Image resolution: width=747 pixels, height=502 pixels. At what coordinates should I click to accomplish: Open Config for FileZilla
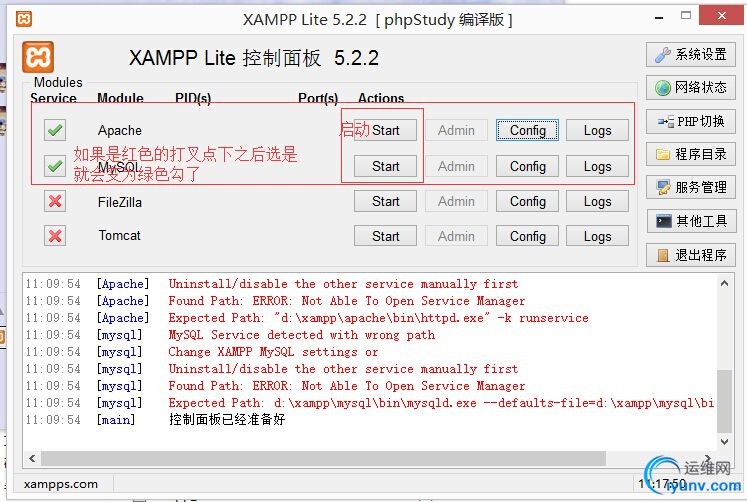click(x=527, y=201)
